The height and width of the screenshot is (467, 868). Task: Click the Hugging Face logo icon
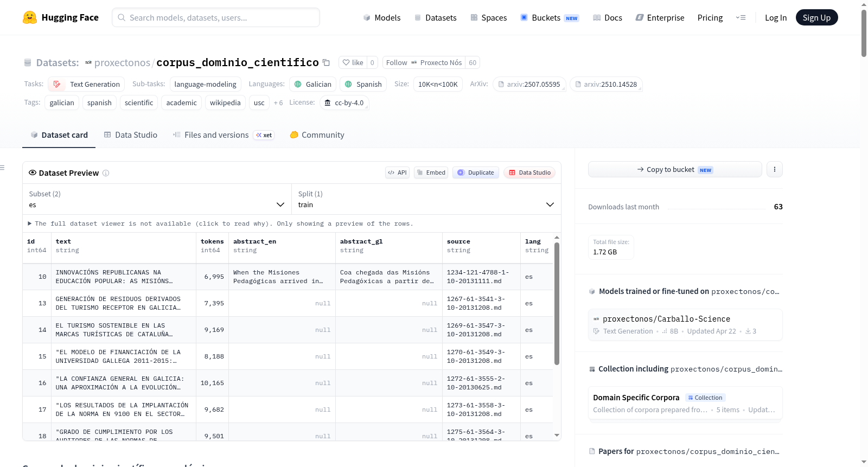coord(30,17)
